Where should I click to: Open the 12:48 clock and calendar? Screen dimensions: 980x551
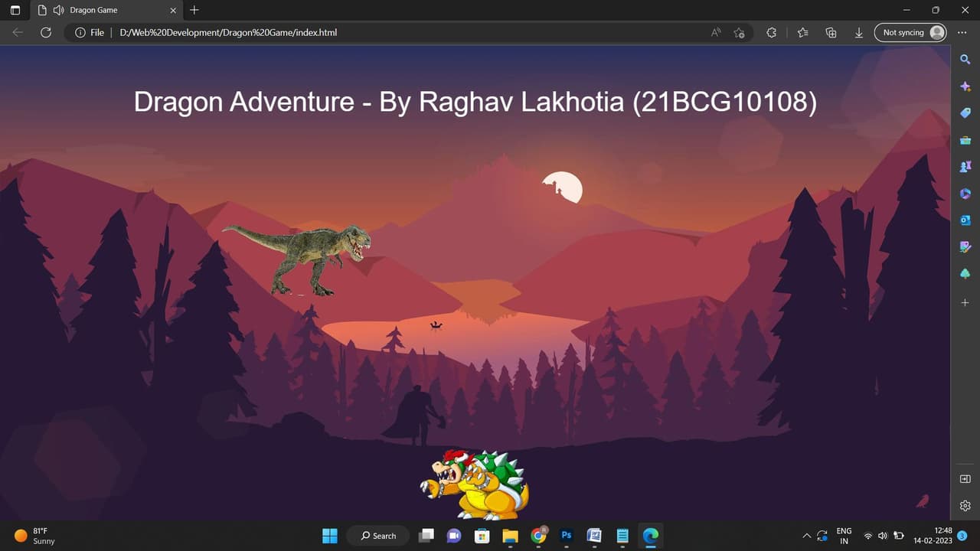tap(933, 536)
